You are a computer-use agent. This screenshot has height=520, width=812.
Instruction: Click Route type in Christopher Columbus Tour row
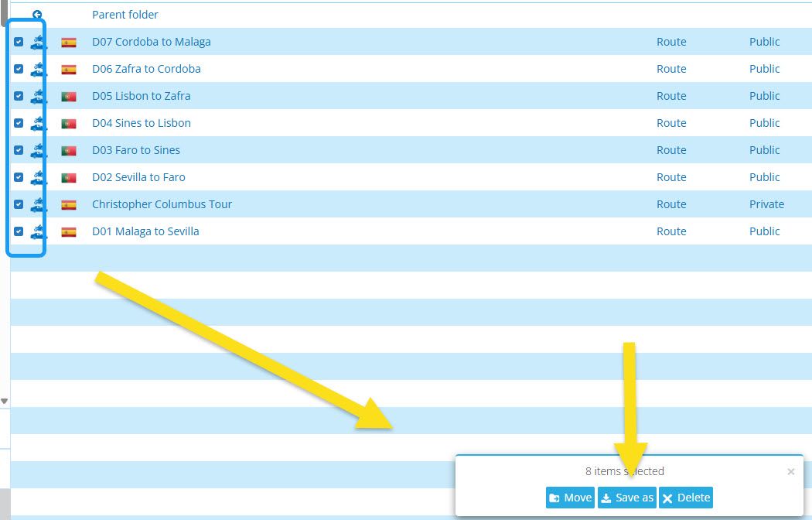click(671, 204)
